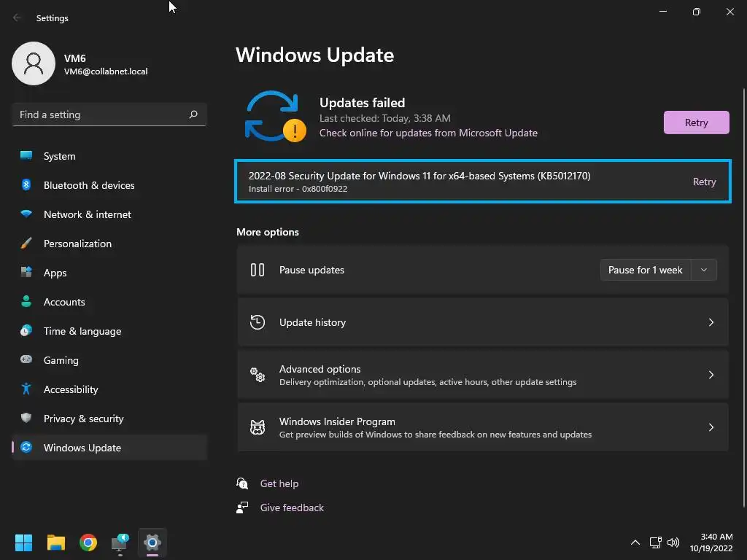747x560 pixels.
Task: Click the System monitor icon in sidebar
Action: (26, 156)
